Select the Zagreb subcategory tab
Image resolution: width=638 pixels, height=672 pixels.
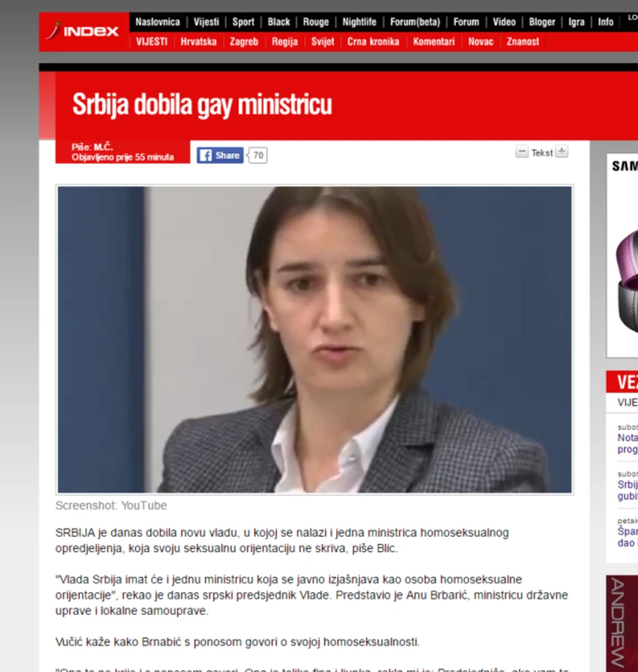[244, 41]
